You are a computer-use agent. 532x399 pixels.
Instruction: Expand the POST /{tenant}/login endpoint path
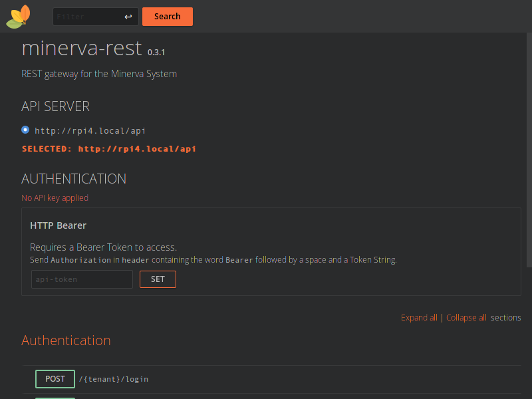(114, 379)
